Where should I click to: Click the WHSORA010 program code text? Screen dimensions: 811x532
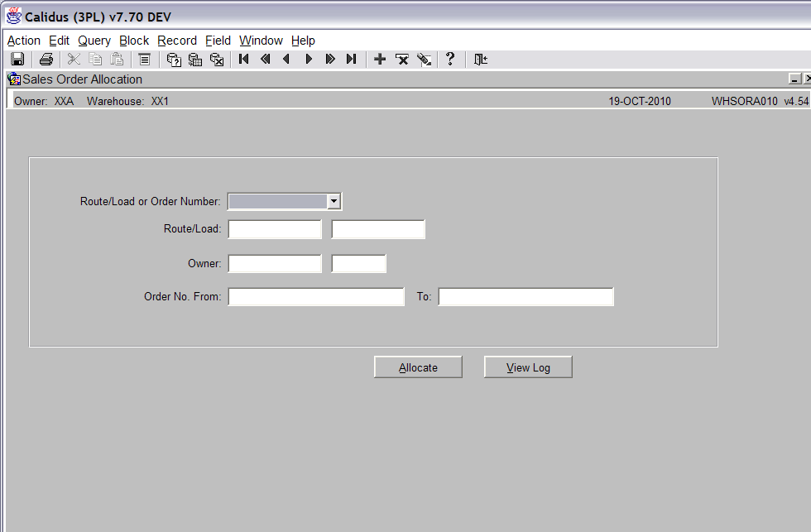[x=744, y=101]
